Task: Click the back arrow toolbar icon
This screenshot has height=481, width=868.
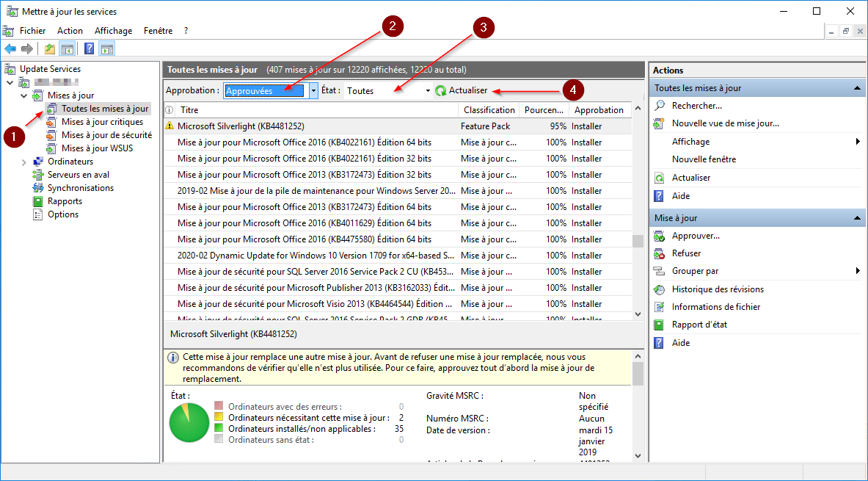Action: (10, 49)
